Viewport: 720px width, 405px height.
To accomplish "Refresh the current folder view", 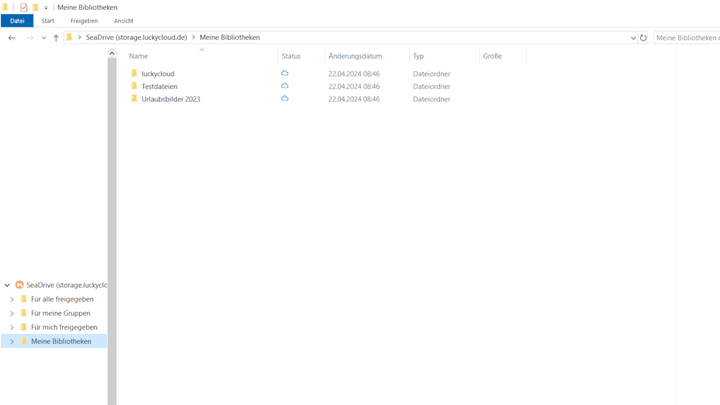I will (x=643, y=38).
